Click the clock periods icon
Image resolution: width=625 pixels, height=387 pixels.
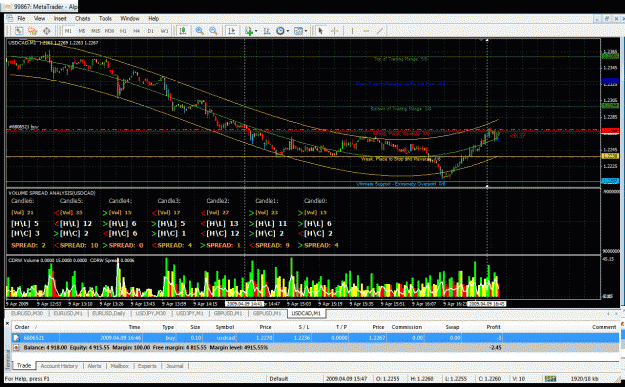(280, 31)
